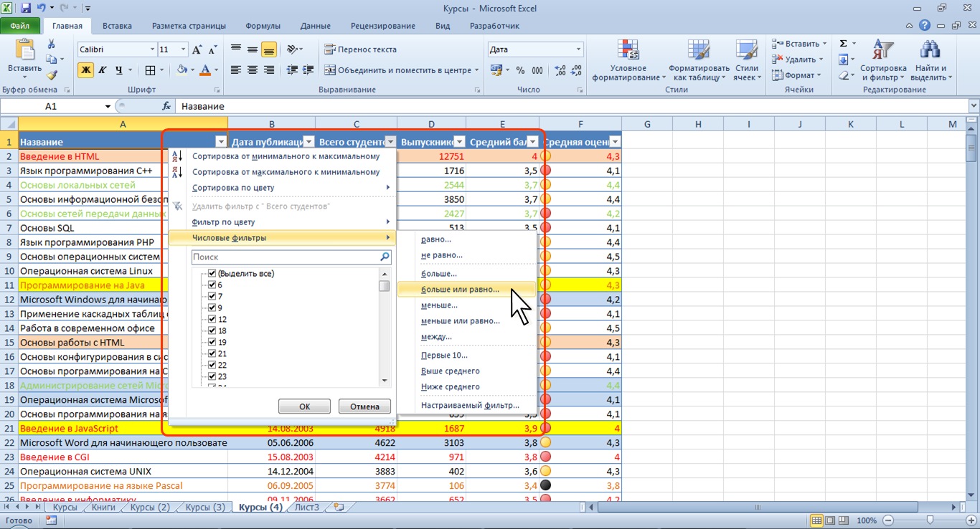Toggle bold (Ж) formatting
The image size is (980, 529).
pos(86,70)
